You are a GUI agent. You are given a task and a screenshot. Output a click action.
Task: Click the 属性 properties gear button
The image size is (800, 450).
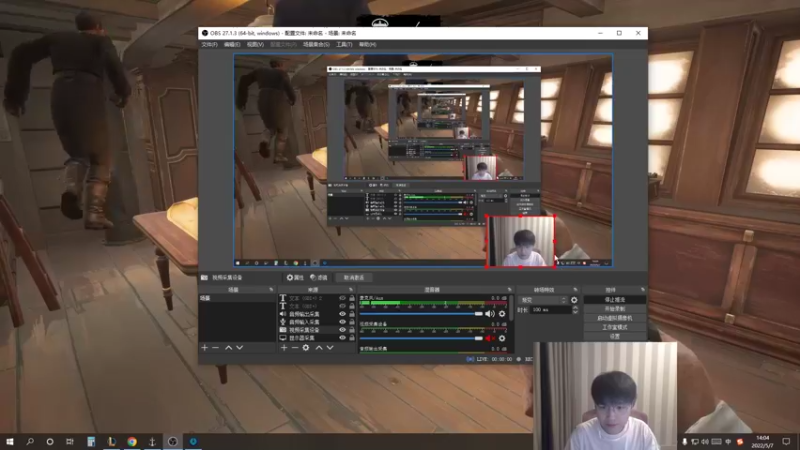(295, 278)
